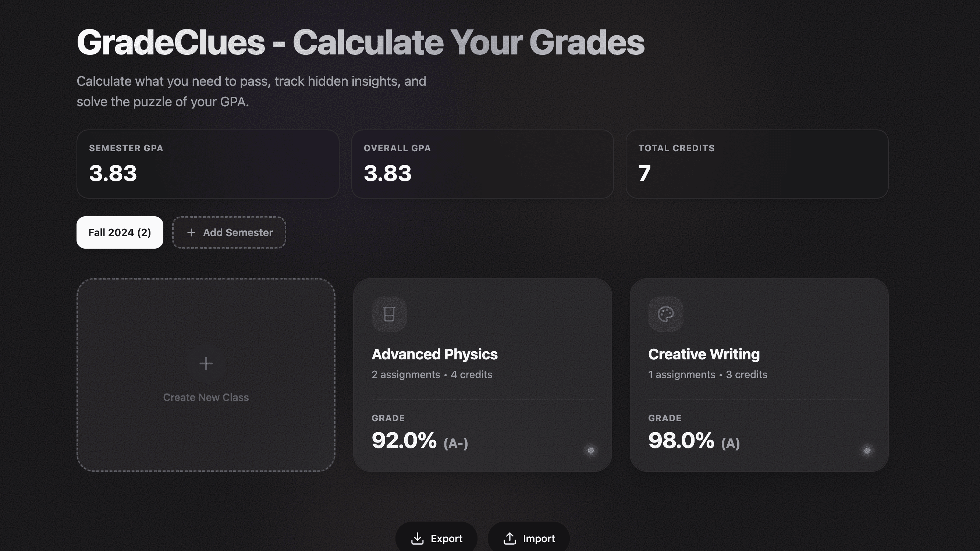This screenshot has height=551, width=980.
Task: Click the Semester GPA card showing 3.83
Action: [x=208, y=164]
